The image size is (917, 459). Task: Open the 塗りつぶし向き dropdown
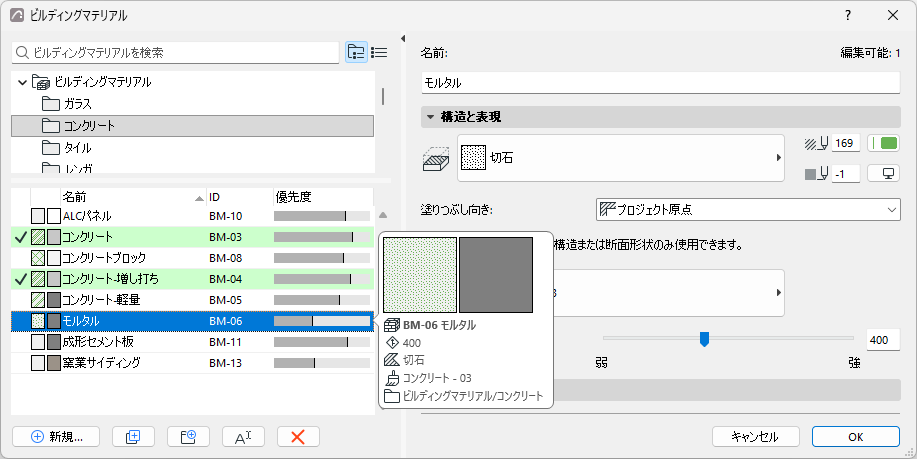748,209
